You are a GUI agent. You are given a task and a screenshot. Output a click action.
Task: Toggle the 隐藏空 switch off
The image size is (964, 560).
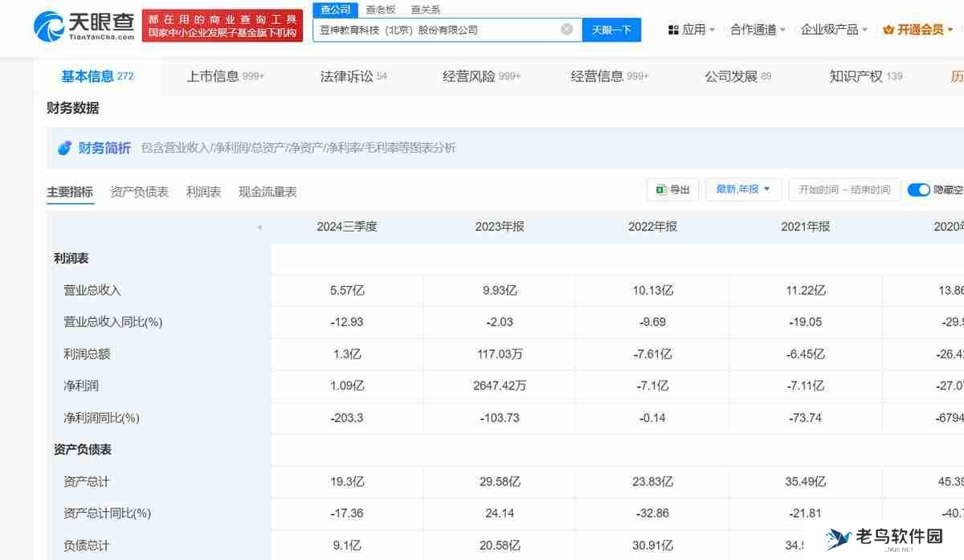tap(917, 190)
